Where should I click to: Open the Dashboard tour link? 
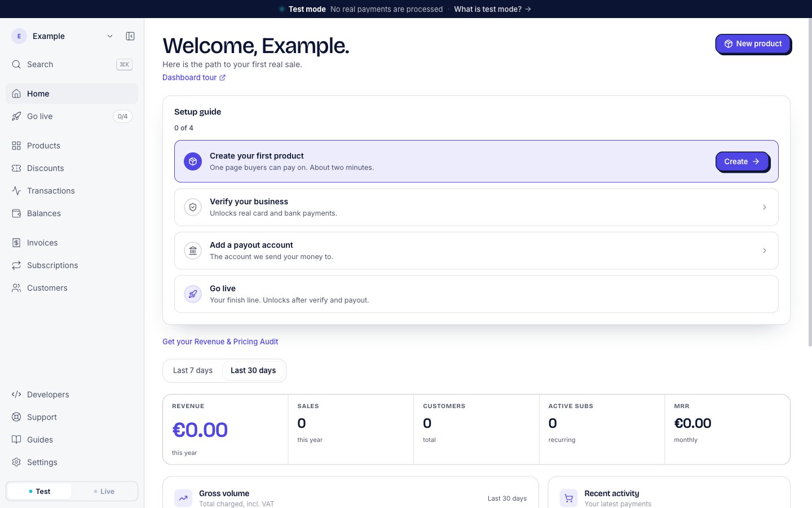click(194, 78)
